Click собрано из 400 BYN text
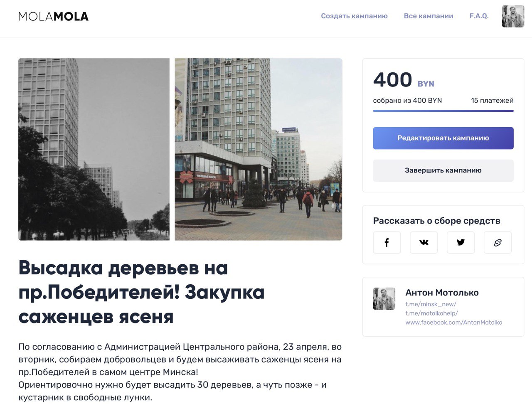Image resolution: width=532 pixels, height=404 pixels. (x=407, y=101)
